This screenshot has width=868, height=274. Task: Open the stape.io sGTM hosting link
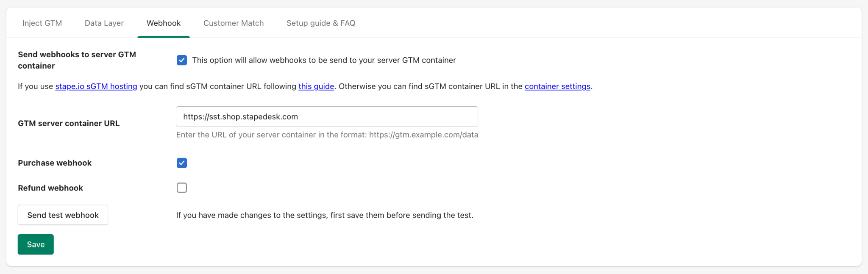tap(96, 86)
